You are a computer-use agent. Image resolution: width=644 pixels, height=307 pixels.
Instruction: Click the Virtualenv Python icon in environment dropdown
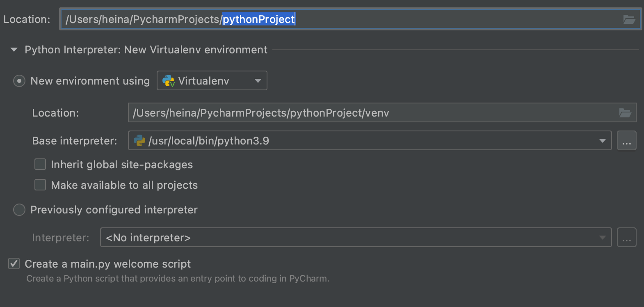pos(169,81)
